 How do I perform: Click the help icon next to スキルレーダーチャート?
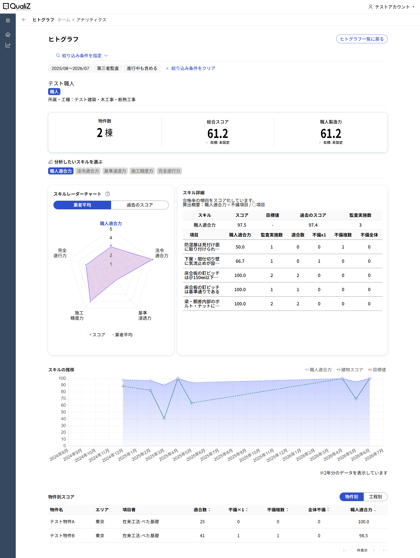[107, 194]
